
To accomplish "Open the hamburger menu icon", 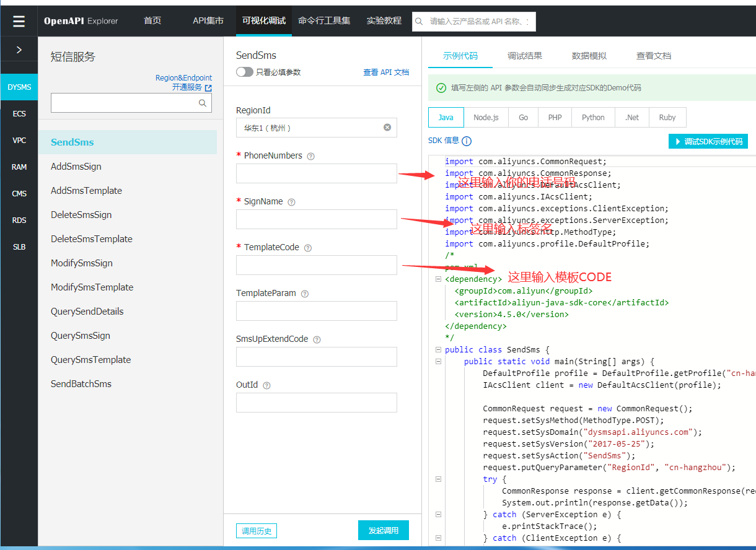I will (19, 21).
